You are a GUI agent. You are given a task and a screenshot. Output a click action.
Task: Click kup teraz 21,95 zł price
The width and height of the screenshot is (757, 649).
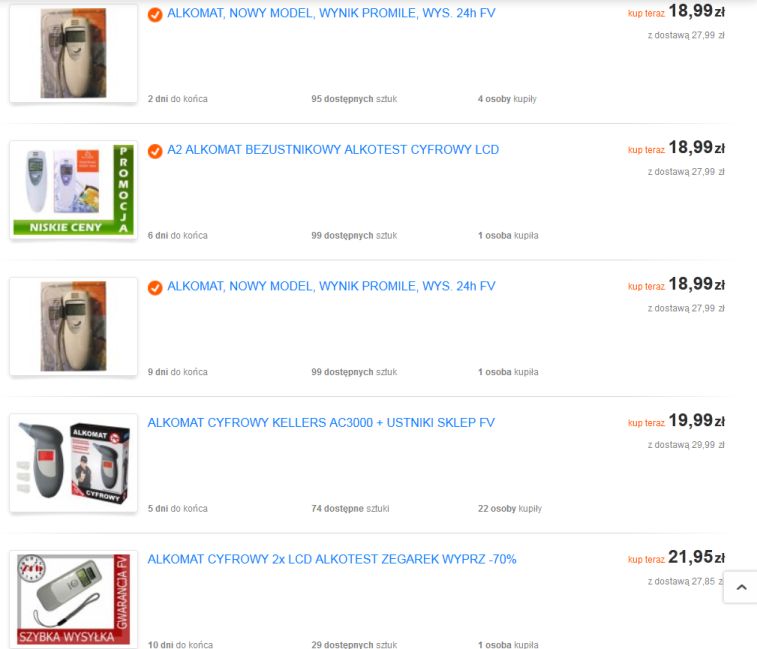(x=676, y=558)
